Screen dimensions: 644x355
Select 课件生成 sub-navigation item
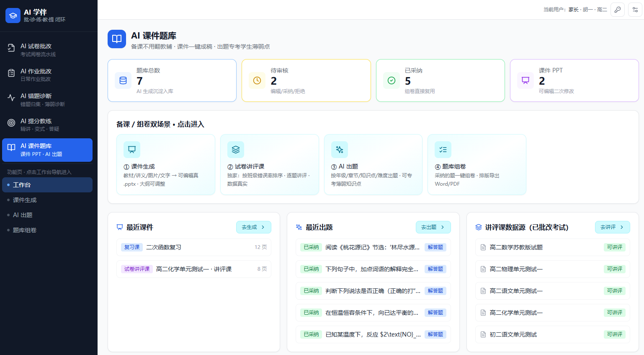coord(47,200)
